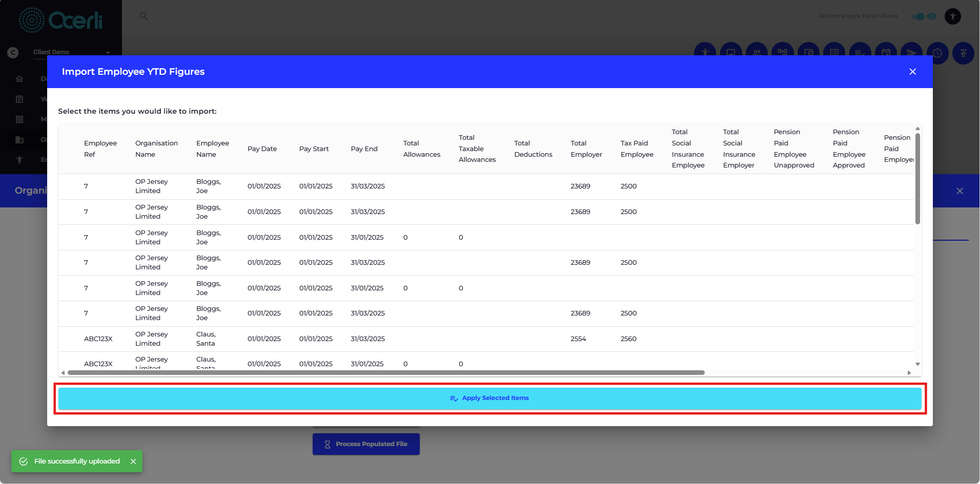The width and height of the screenshot is (980, 484).
Task: Click the organisation building icon in the sidebar
Action: [x=19, y=139]
